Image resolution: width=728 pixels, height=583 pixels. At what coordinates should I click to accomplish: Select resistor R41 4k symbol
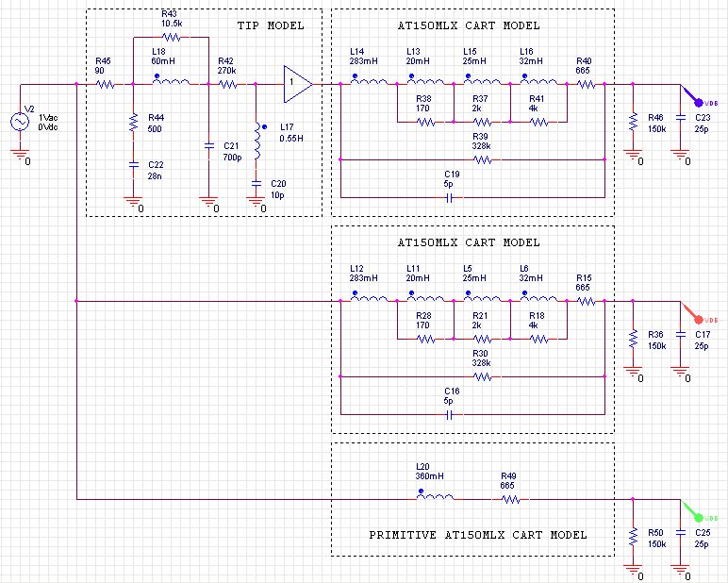pyautogui.click(x=539, y=123)
